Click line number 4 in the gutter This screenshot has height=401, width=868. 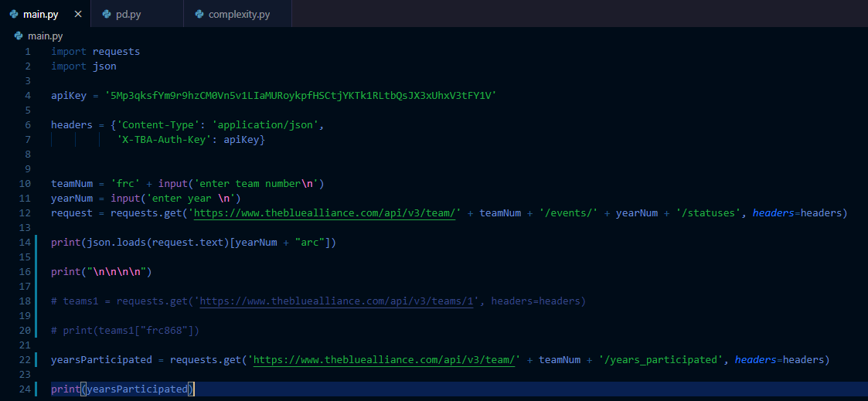coord(28,95)
